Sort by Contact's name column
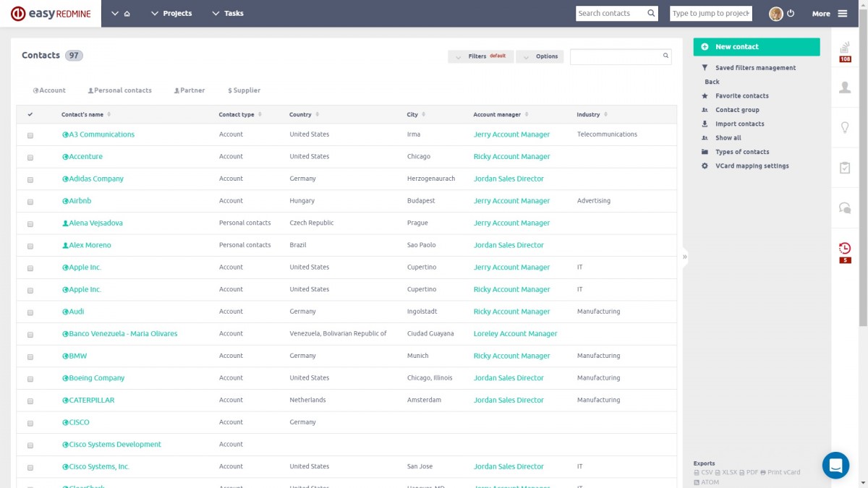 tap(86, 114)
